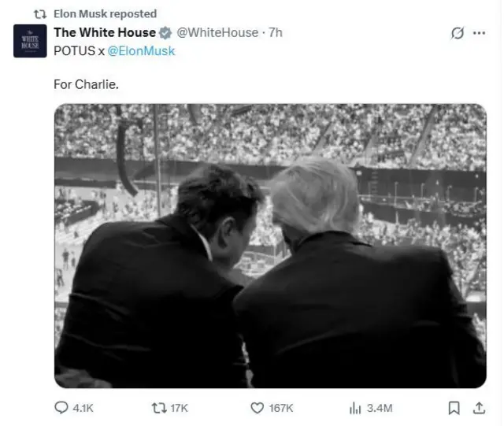Open the black-and-white stadium photo
The width and height of the screenshot is (504, 426).
point(270,246)
